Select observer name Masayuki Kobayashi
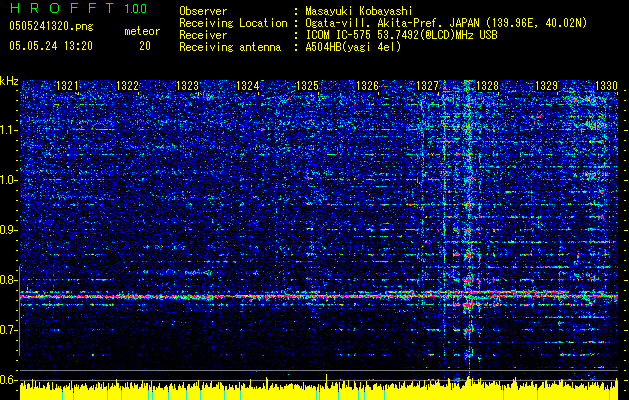The image size is (629, 400). pos(359,11)
